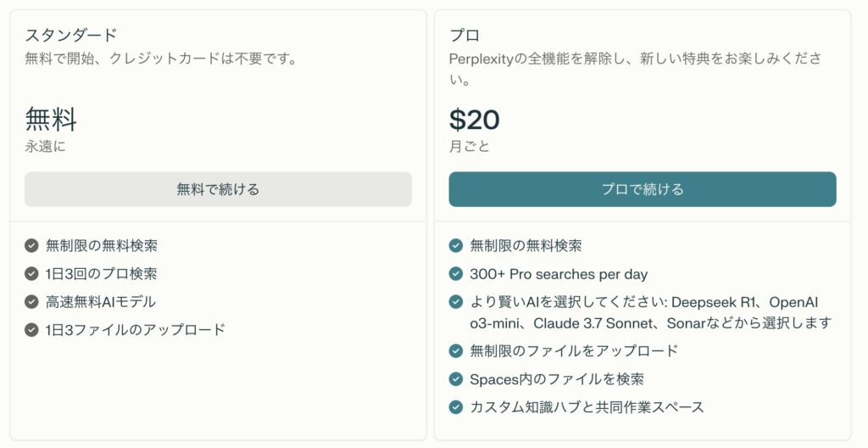Click checkmark icon beside 1日3ファイルのアップロード
The image size is (868, 448).
pyautogui.click(x=31, y=329)
